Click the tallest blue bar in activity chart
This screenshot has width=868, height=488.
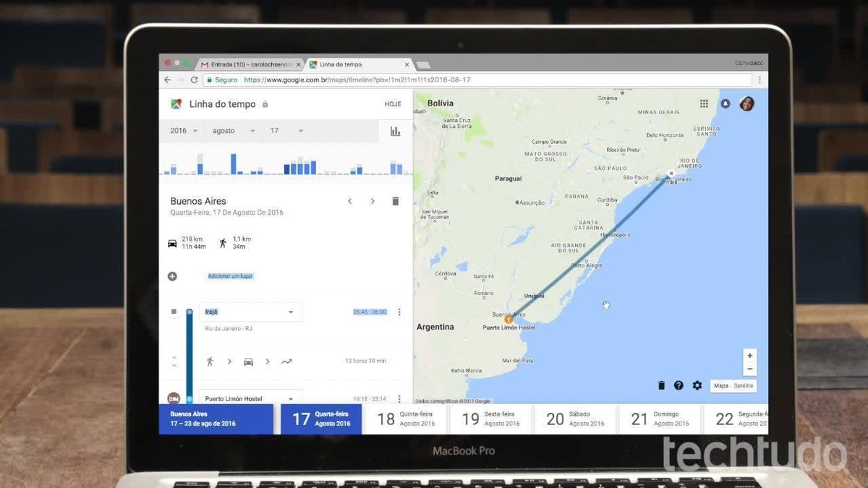click(234, 163)
